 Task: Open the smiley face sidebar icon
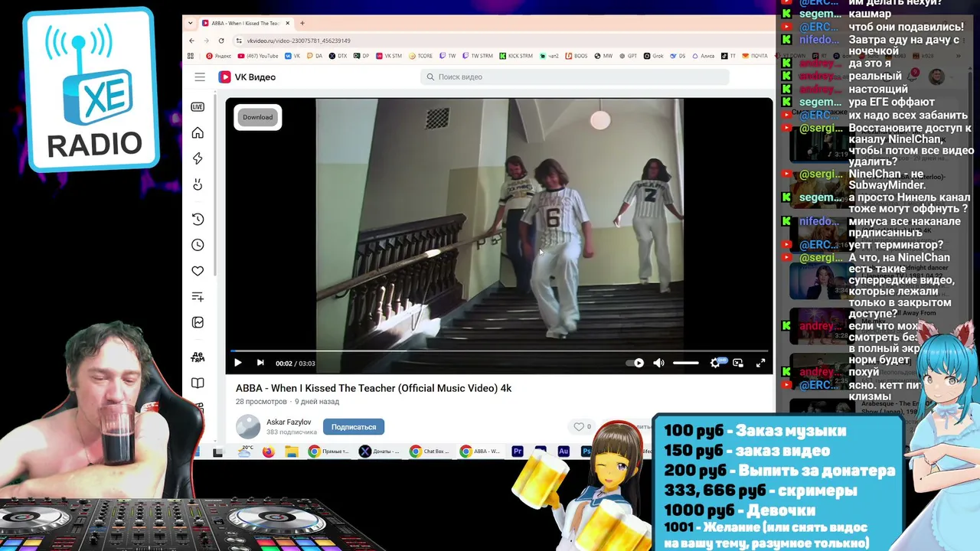coord(198,184)
